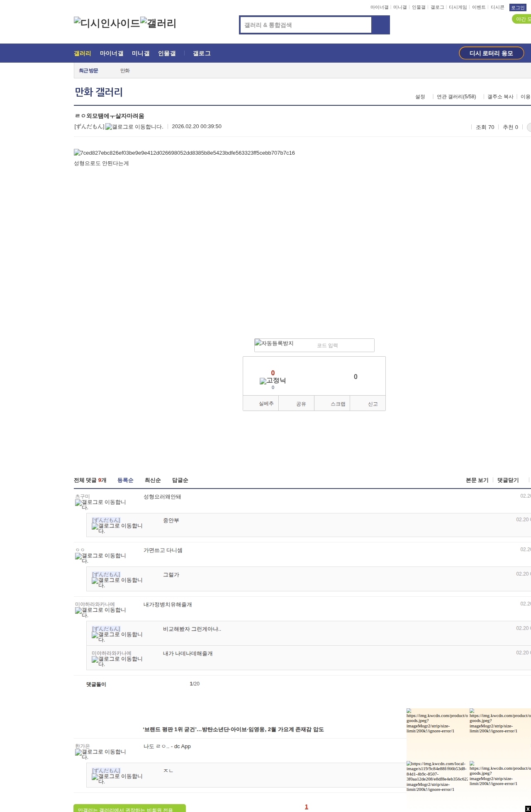Close the ad with the X button
The image size is (531, 812).
coord(528,809)
